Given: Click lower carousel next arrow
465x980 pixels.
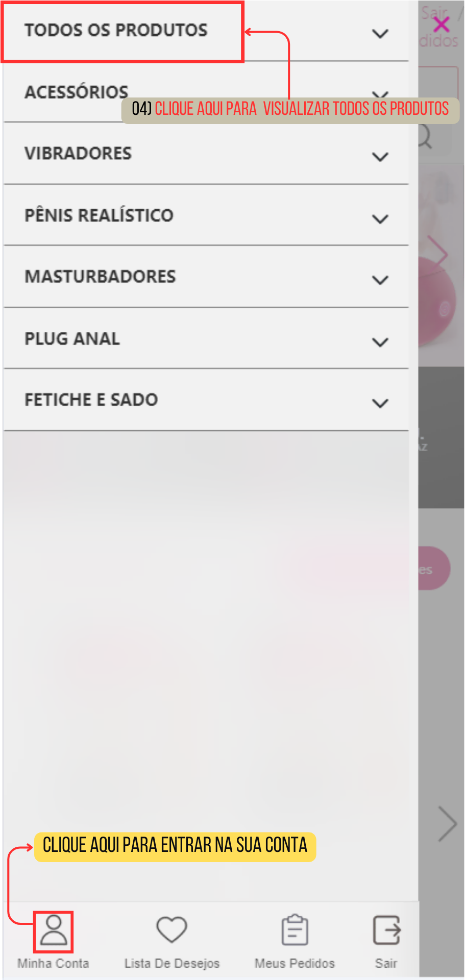Looking at the screenshot, I should 447,823.
